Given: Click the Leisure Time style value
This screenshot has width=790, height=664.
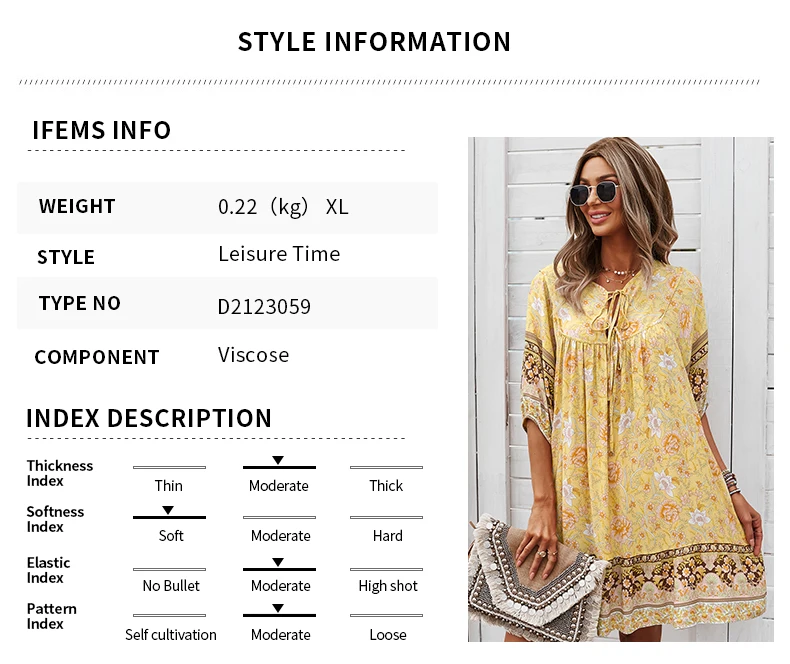Looking at the screenshot, I should (279, 253).
